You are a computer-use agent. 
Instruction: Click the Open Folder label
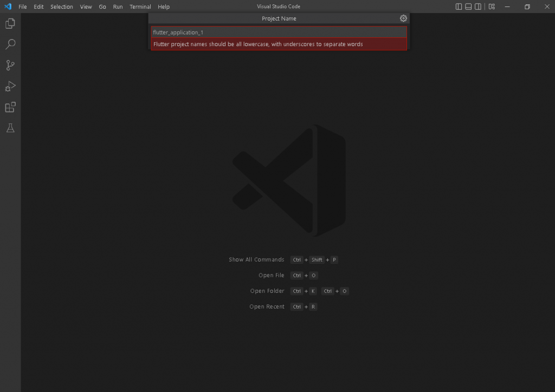pos(267,291)
